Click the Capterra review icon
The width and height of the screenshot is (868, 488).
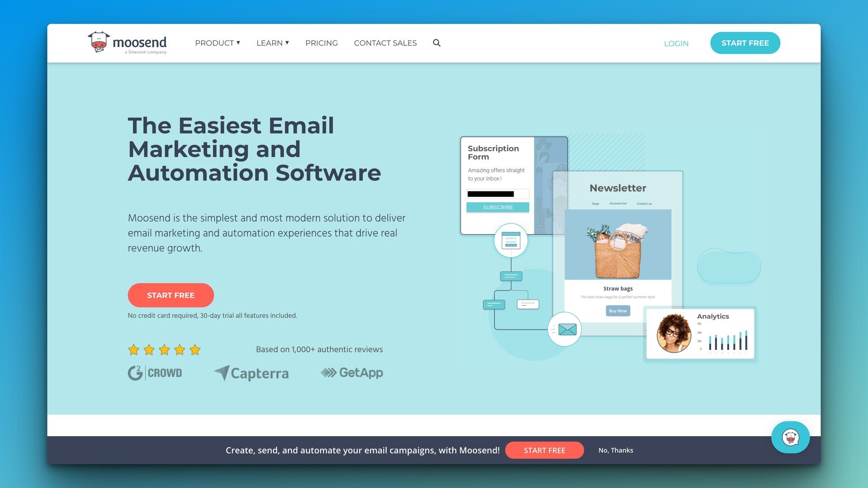click(251, 372)
